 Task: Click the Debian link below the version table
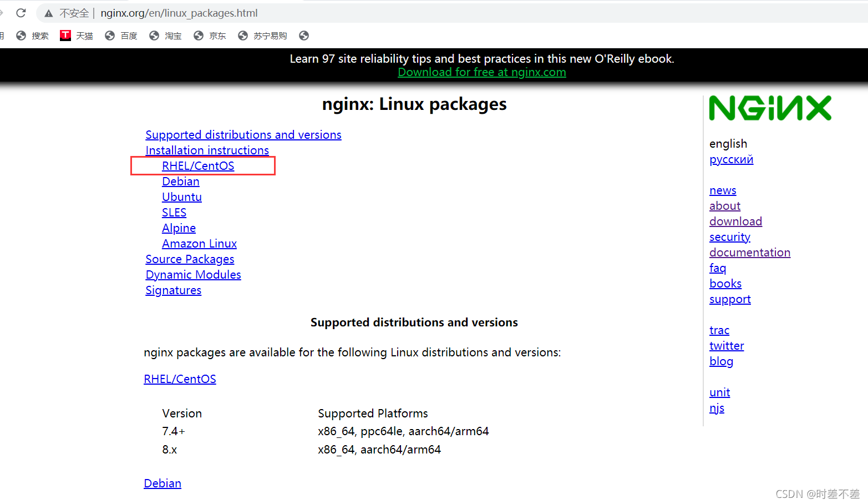point(163,483)
